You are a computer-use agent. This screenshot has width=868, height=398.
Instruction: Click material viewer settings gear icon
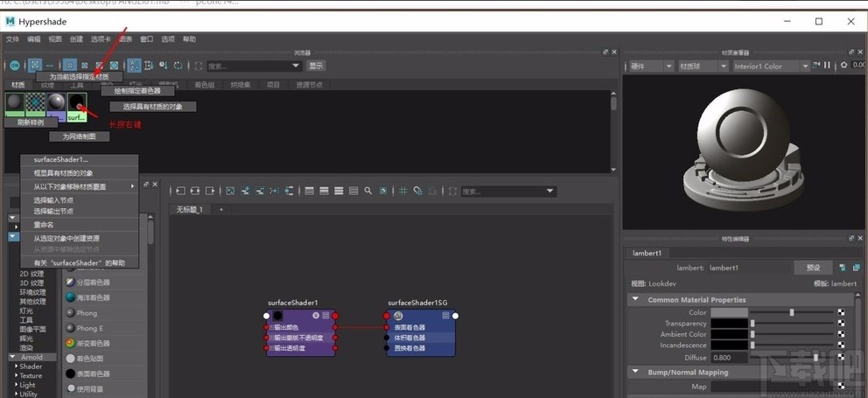pyautogui.click(x=843, y=66)
